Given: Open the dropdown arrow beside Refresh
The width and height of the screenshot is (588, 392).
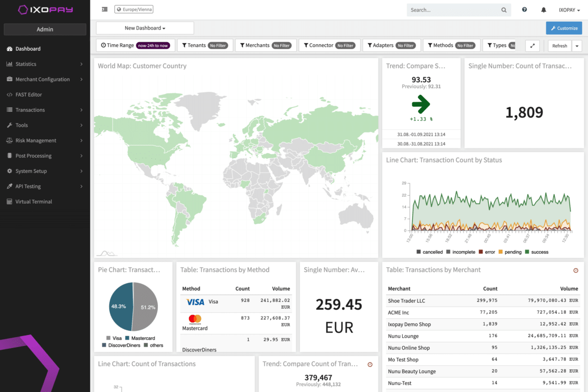Looking at the screenshot, I should [x=576, y=46].
